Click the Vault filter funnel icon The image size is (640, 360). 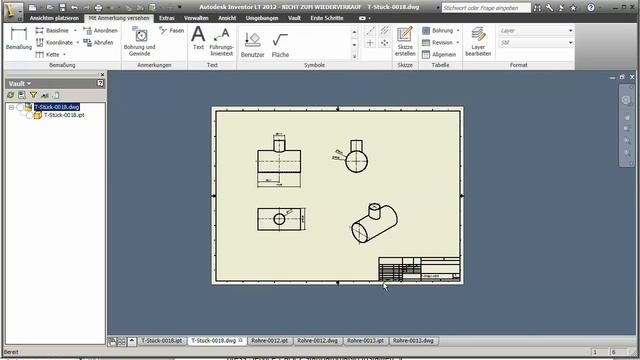[x=33, y=95]
